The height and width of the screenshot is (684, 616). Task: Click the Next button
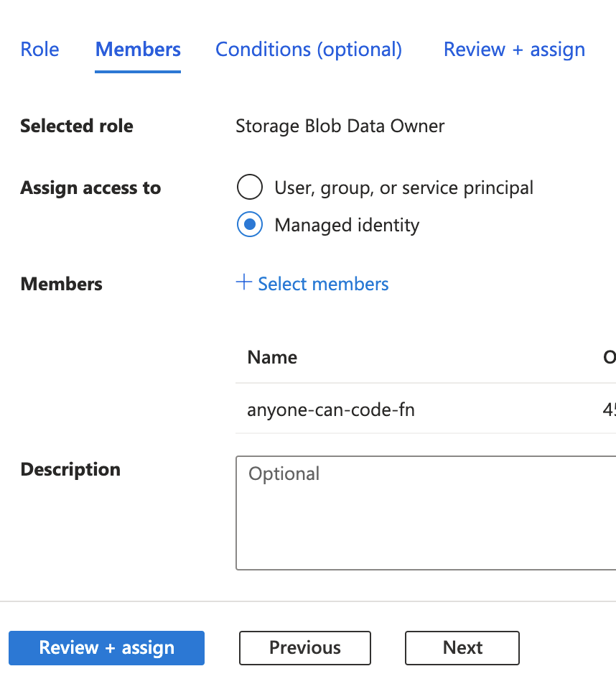(462, 648)
